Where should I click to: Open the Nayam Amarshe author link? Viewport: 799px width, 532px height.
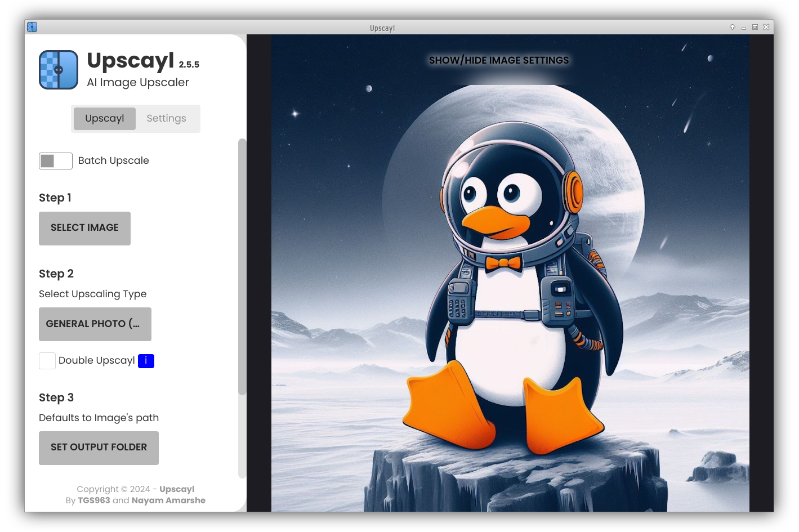coord(168,500)
